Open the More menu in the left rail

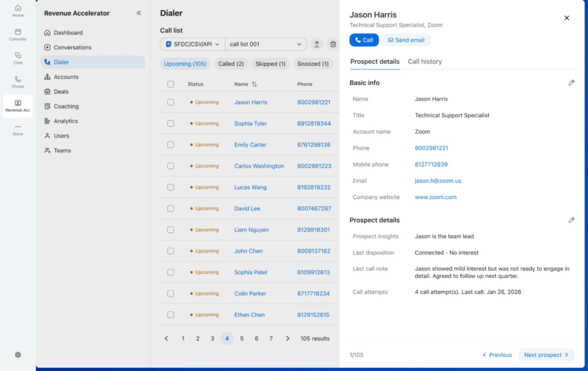[x=18, y=130]
